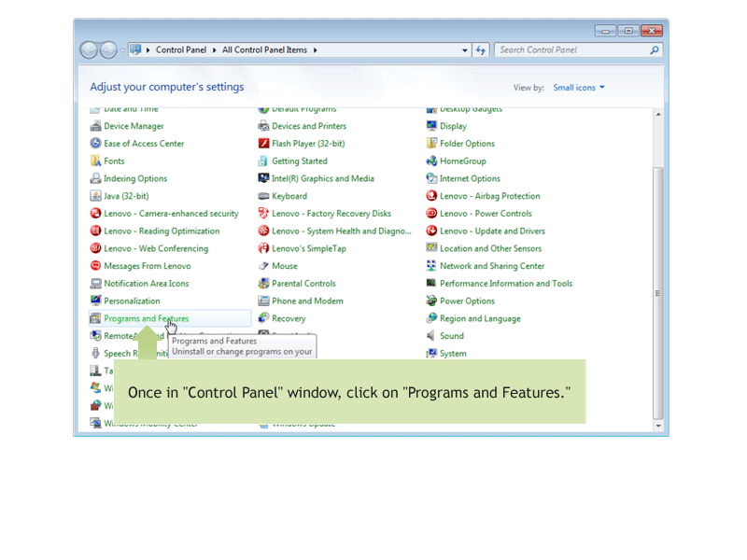The width and height of the screenshot is (747, 560).
Task: Open Lenovo - System Health and Diagno... link
Action: 342,231
